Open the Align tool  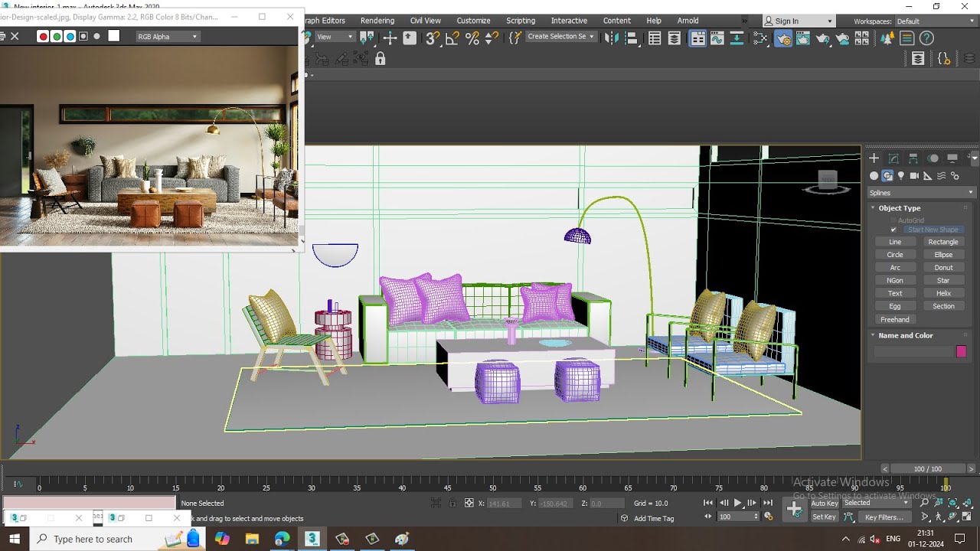click(x=631, y=37)
